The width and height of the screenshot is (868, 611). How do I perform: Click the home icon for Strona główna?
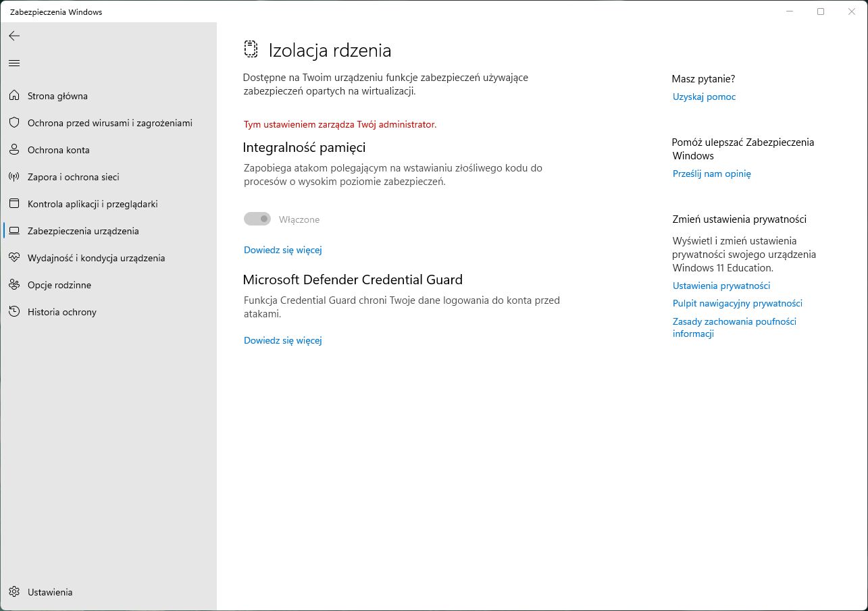[14, 96]
